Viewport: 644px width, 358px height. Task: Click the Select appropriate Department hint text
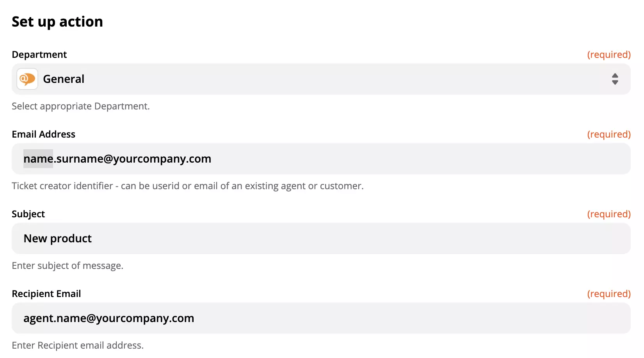point(80,106)
